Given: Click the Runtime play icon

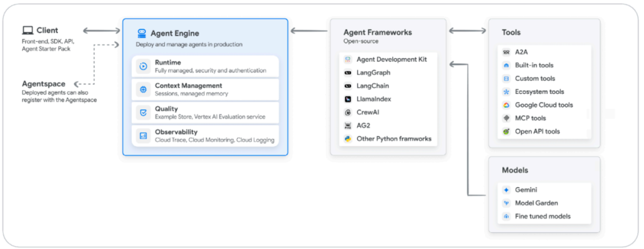Looking at the screenshot, I should coord(143,66).
